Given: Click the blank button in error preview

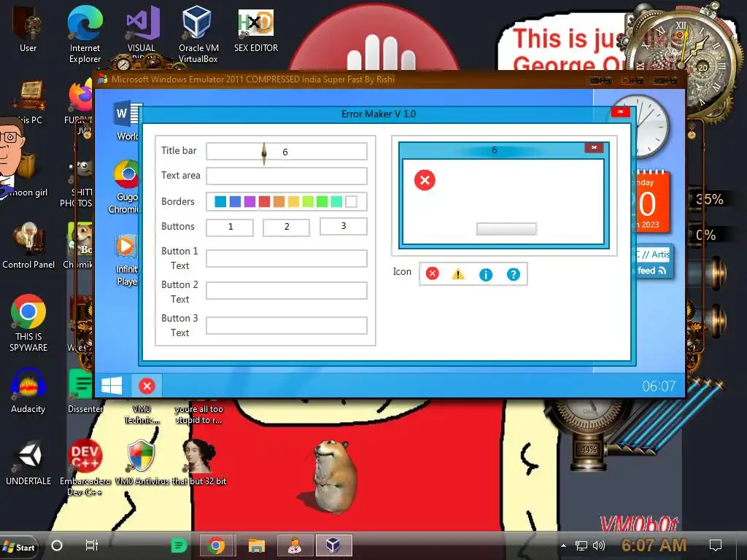Looking at the screenshot, I should pos(506,228).
